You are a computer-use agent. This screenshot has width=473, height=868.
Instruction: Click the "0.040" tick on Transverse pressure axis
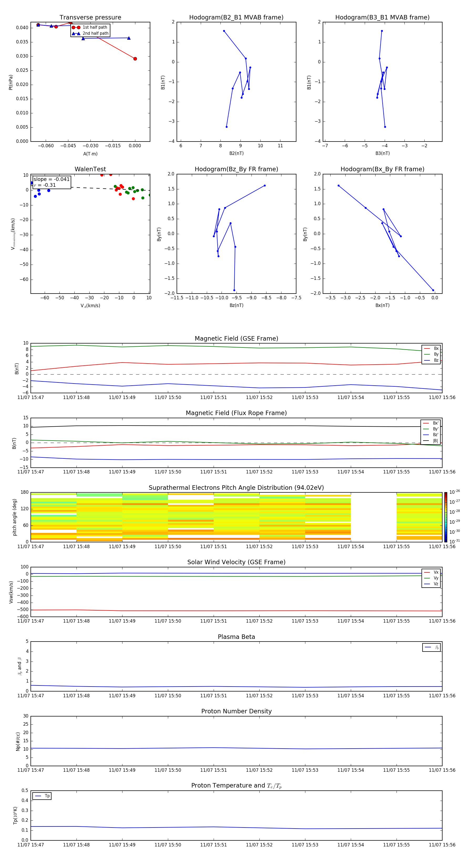[x=22, y=28]
